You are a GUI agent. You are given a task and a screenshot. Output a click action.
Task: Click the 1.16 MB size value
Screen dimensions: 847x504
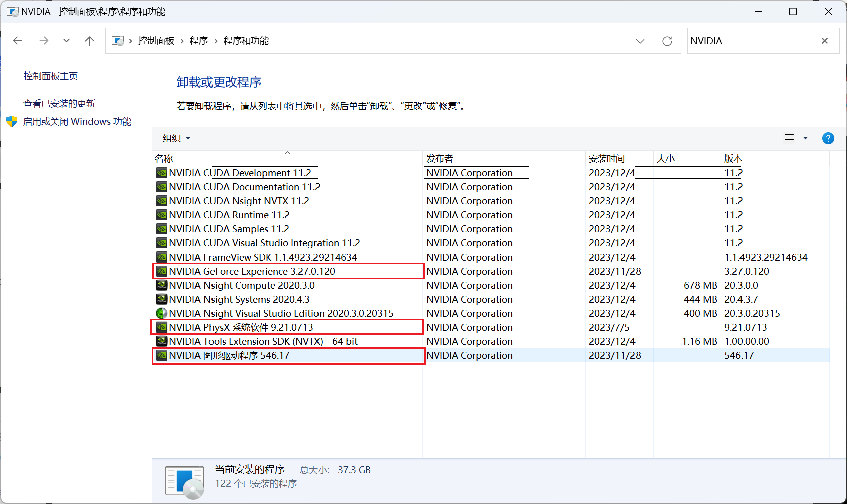(x=699, y=342)
